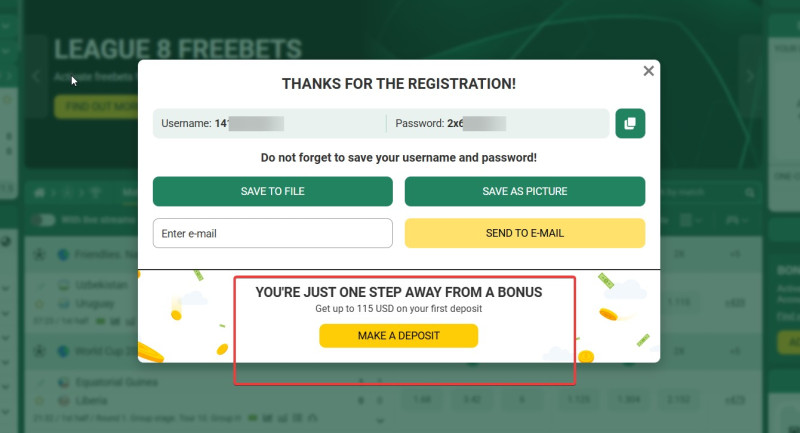The image size is (800, 433).
Task: Star the World Cup league
Action: coord(40,351)
